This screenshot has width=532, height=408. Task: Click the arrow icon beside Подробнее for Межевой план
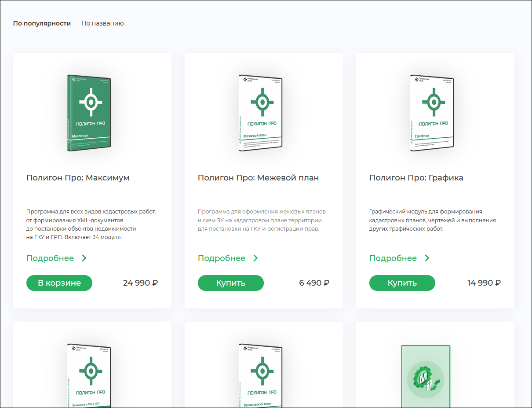click(255, 258)
